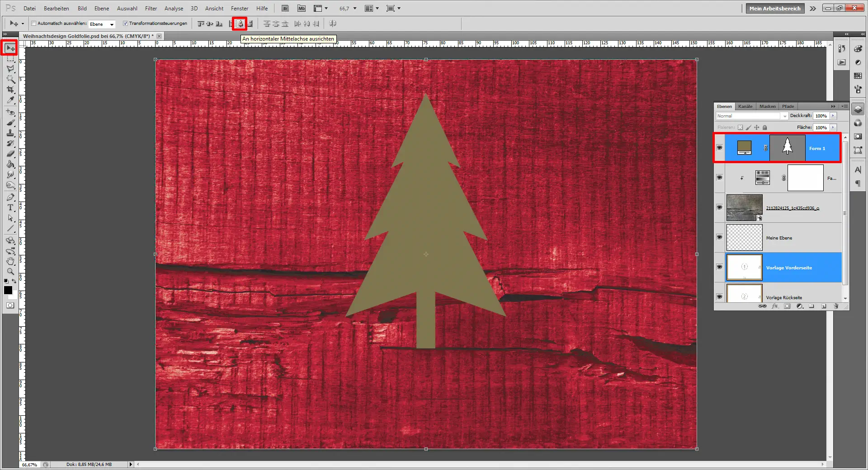Select the Lasso tool
868x470 pixels.
[10, 69]
